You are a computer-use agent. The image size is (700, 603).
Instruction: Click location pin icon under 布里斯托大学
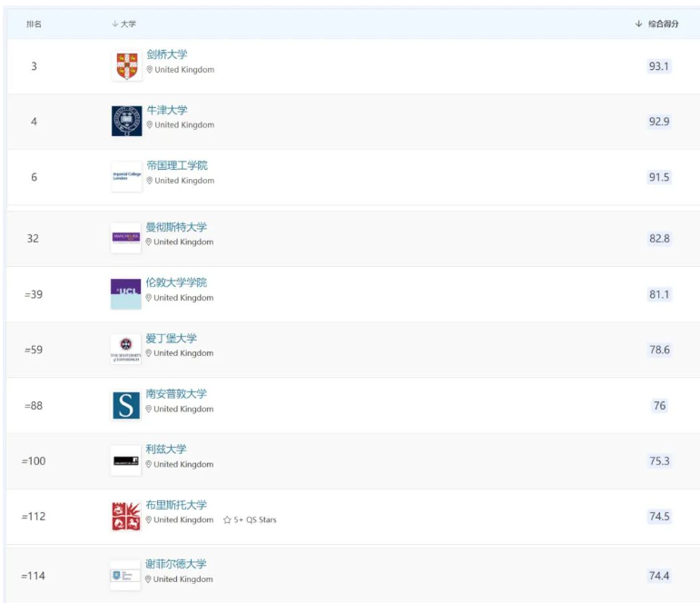coord(149,520)
